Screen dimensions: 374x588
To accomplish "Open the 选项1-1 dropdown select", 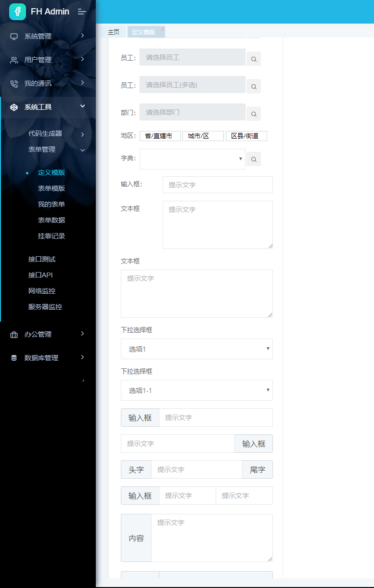I will click(x=197, y=391).
